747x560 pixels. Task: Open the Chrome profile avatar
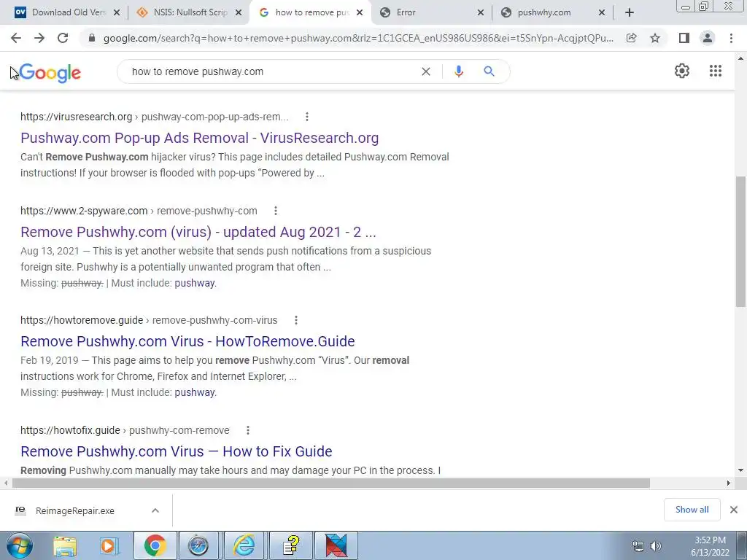tap(708, 38)
